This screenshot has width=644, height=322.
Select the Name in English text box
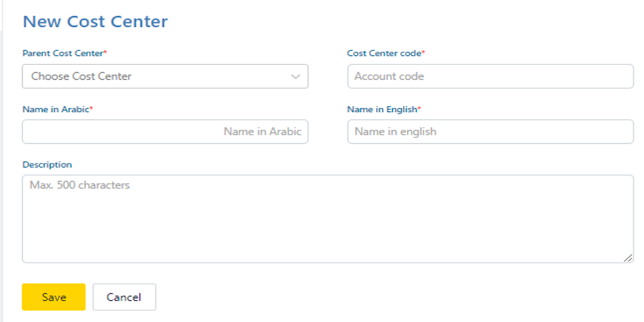pos(490,132)
